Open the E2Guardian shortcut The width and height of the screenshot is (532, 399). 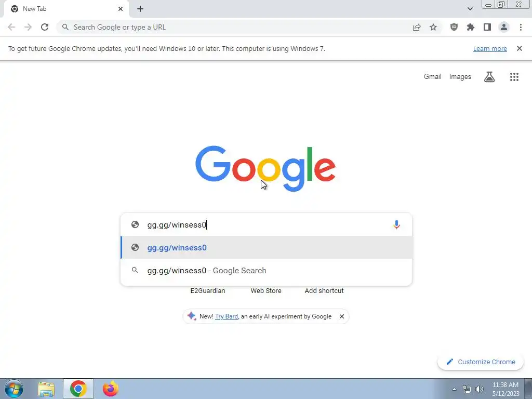pyautogui.click(x=208, y=291)
